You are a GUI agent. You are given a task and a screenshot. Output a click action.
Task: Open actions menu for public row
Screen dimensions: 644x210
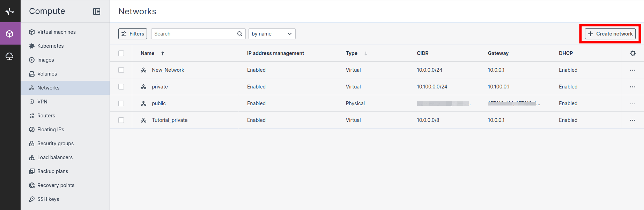633,103
